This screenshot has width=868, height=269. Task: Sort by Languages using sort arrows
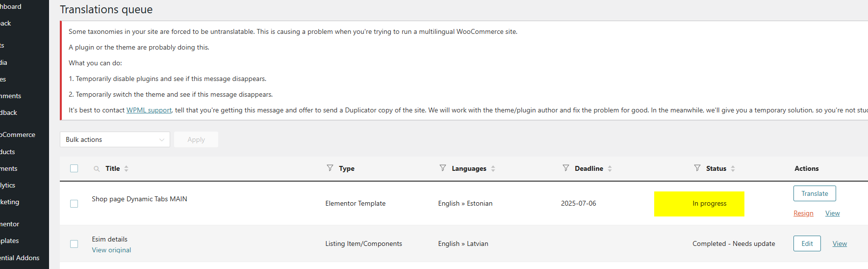click(x=493, y=168)
